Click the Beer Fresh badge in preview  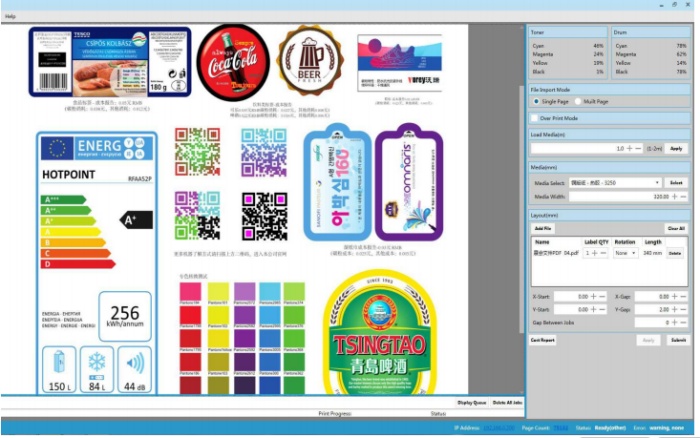point(310,60)
